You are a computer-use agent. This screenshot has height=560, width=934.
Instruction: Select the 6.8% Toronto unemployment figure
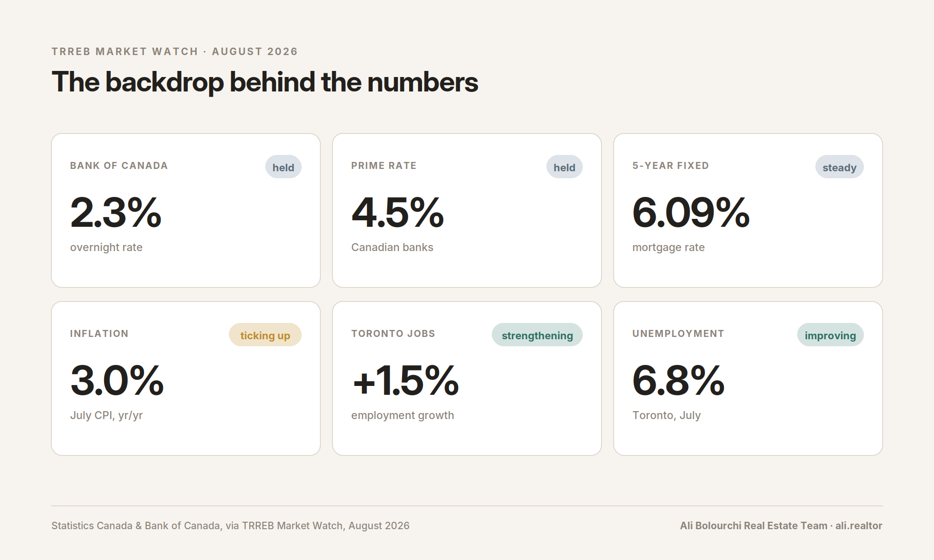(678, 381)
